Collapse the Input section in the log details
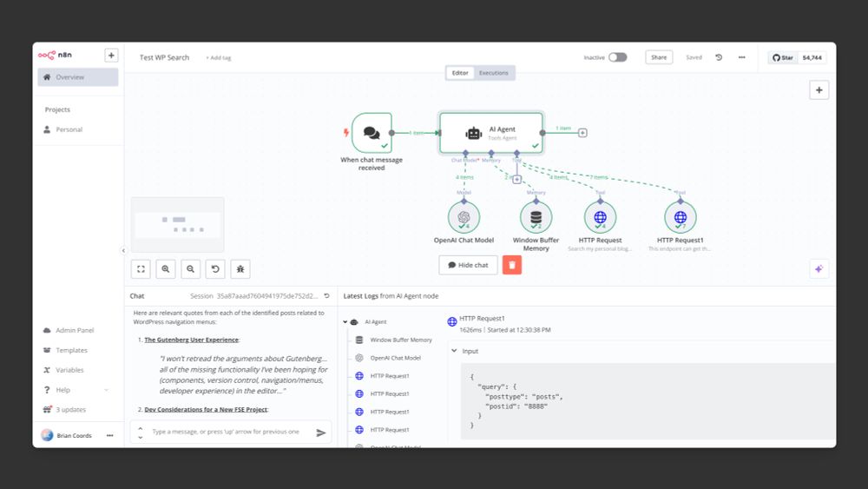 454,351
